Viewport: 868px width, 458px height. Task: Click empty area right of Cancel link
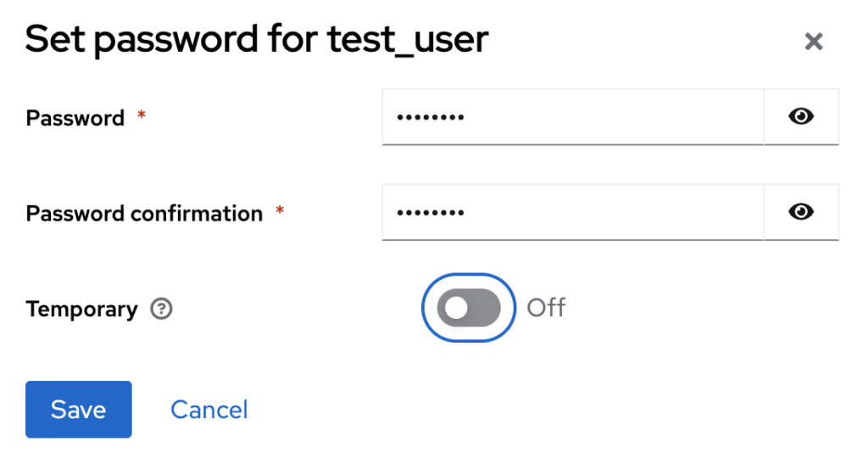498,410
